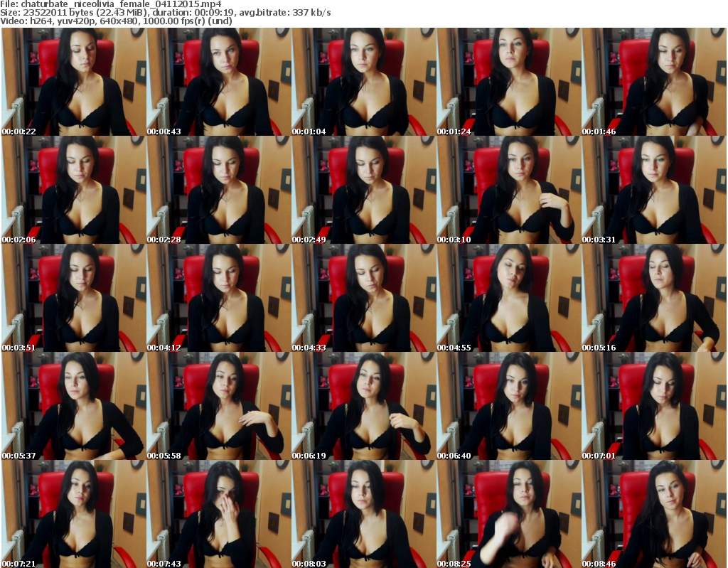The image size is (728, 568).
Task: Pick the thumbnail stamped 00:03:51
Action: (x=73, y=298)
